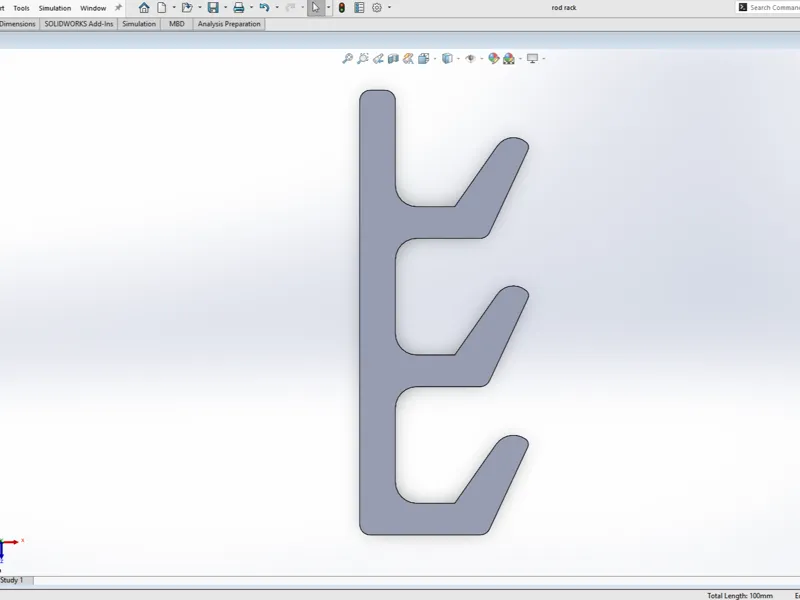Expand Hide/Show Items dropdown arrow
The image size is (800, 600).
pyautogui.click(x=482, y=59)
